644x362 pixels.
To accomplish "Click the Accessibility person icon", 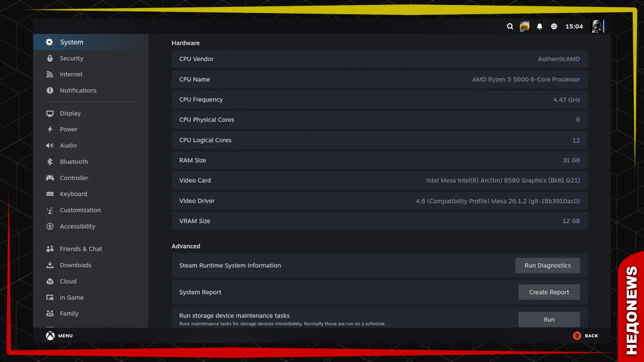I will [x=50, y=227].
